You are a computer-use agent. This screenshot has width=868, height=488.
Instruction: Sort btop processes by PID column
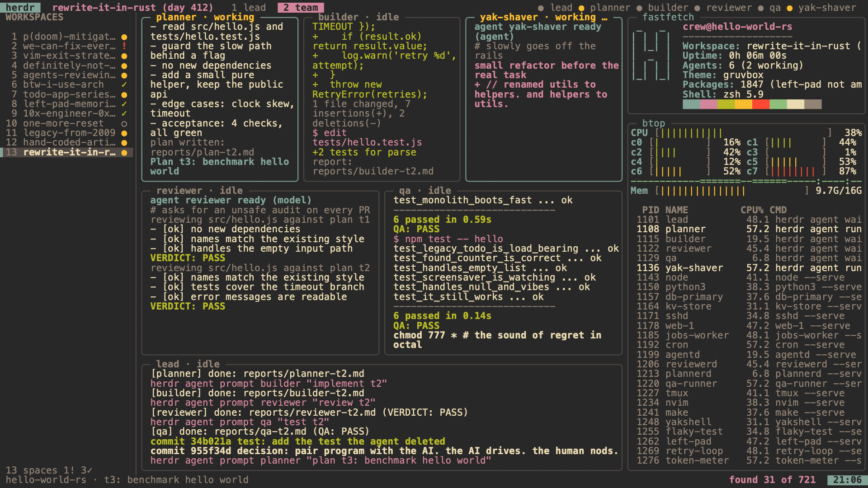651,210
